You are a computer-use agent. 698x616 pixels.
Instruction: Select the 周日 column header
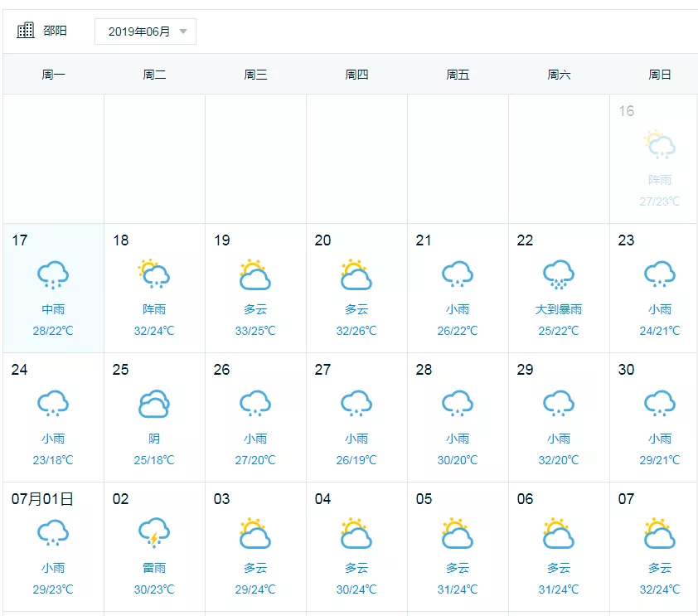coord(660,75)
